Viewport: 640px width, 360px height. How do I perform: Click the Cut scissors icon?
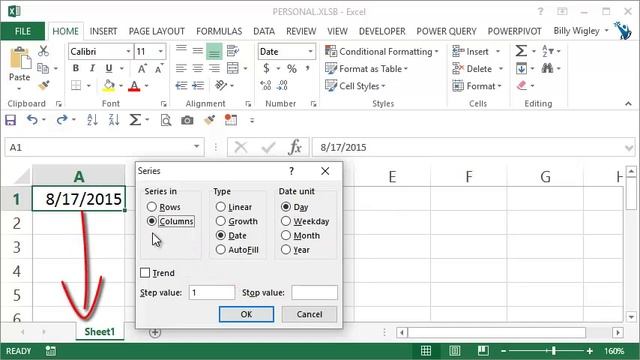pyautogui.click(x=43, y=51)
